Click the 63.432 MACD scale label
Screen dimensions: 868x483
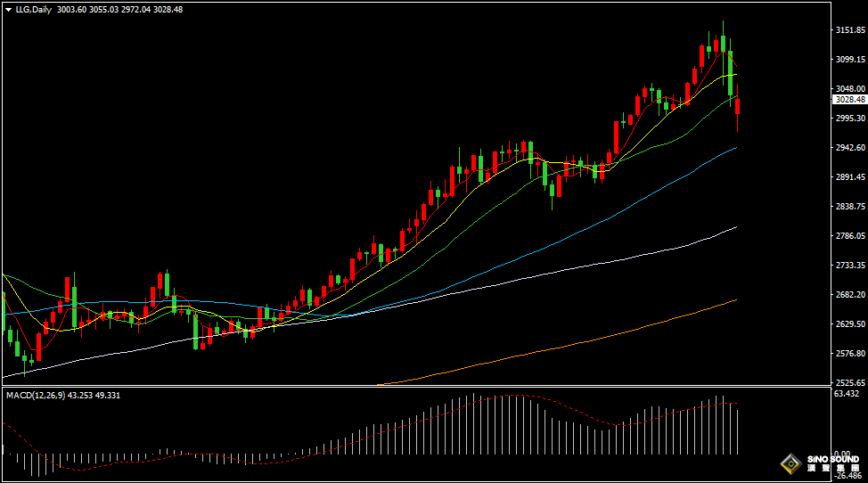pyautogui.click(x=847, y=393)
